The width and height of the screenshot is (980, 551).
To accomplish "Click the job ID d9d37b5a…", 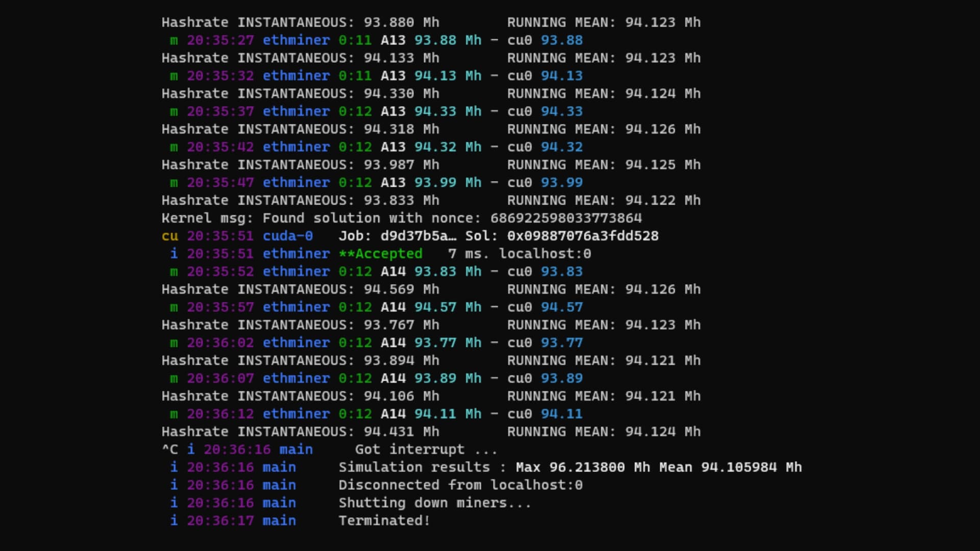I will 419,236.
